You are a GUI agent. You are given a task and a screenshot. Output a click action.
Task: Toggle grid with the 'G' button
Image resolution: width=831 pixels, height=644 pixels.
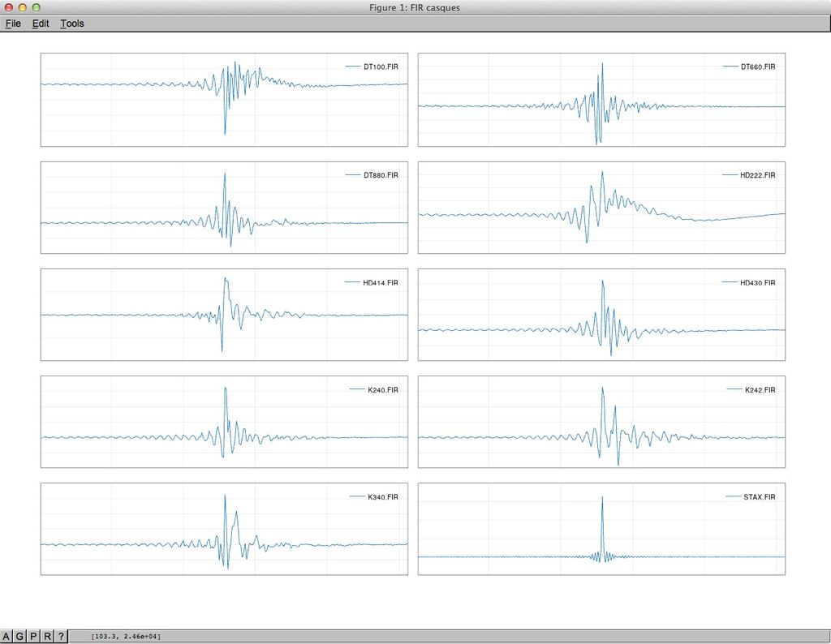pyautogui.click(x=20, y=637)
